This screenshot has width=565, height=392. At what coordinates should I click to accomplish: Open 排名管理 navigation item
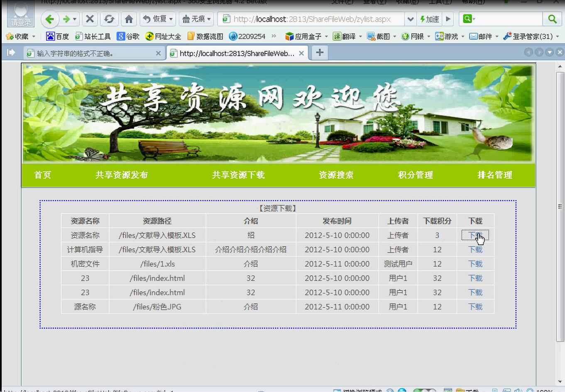click(495, 175)
